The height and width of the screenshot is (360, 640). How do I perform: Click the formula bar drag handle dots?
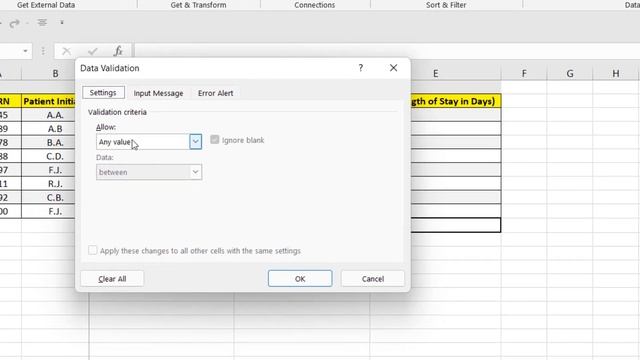[43, 51]
